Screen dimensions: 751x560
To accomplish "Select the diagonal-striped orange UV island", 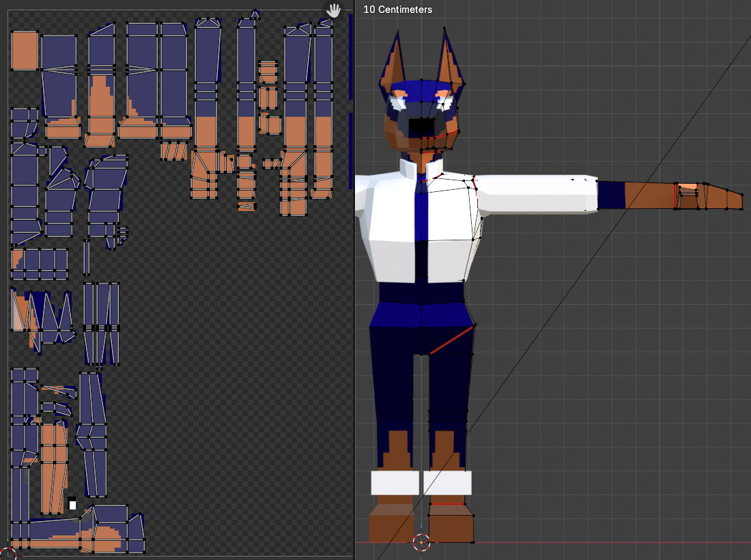I will point(175,150).
